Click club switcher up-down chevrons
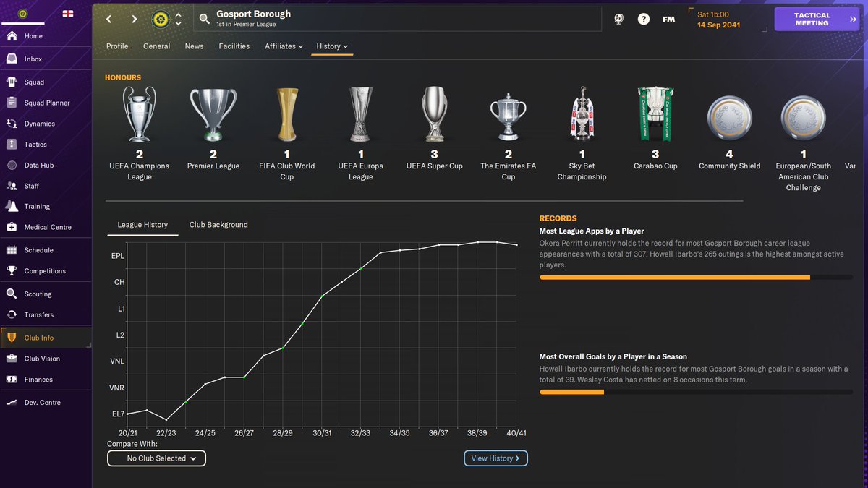This screenshot has width=868, height=488. (179, 19)
